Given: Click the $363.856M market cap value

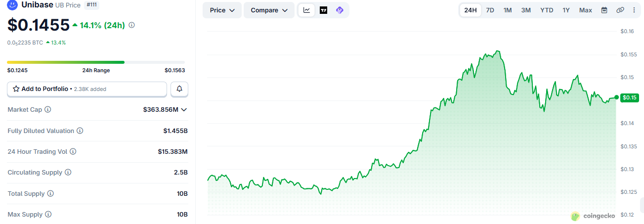Looking at the screenshot, I should 161,110.
